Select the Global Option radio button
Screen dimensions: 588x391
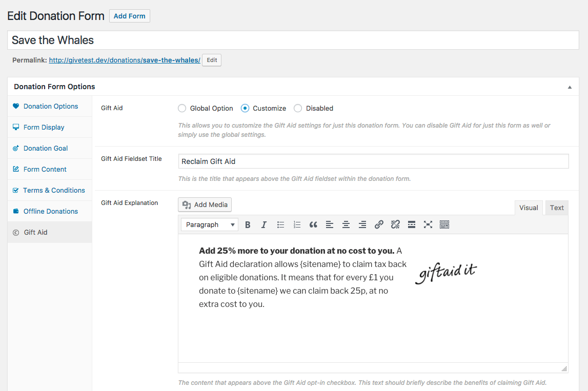coord(182,108)
